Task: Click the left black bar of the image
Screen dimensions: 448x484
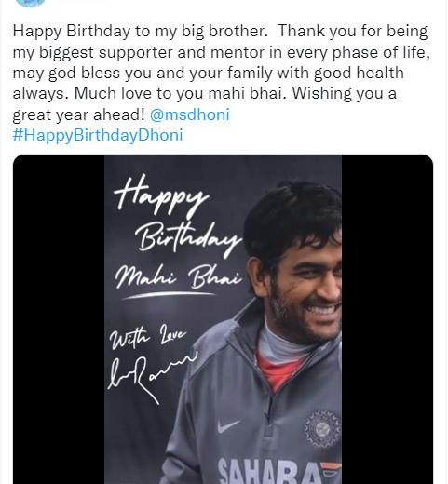Action: pos(59,319)
